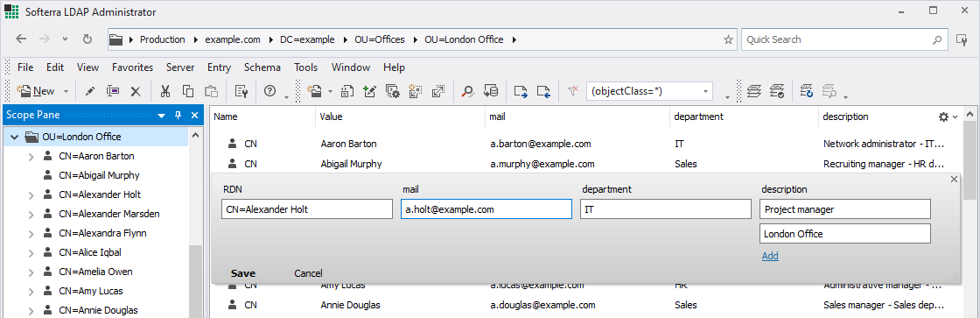Click the Help question mark icon
Screen dimensions: 980x318
coord(270,91)
